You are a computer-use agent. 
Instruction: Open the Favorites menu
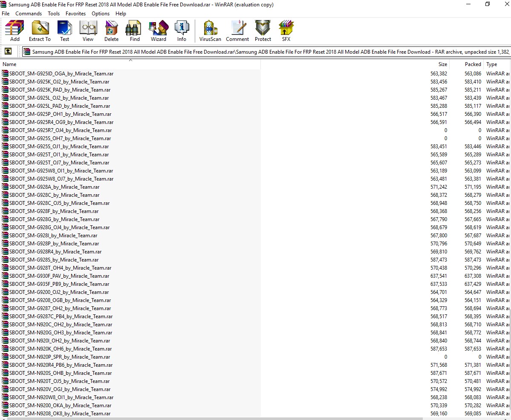click(x=75, y=13)
